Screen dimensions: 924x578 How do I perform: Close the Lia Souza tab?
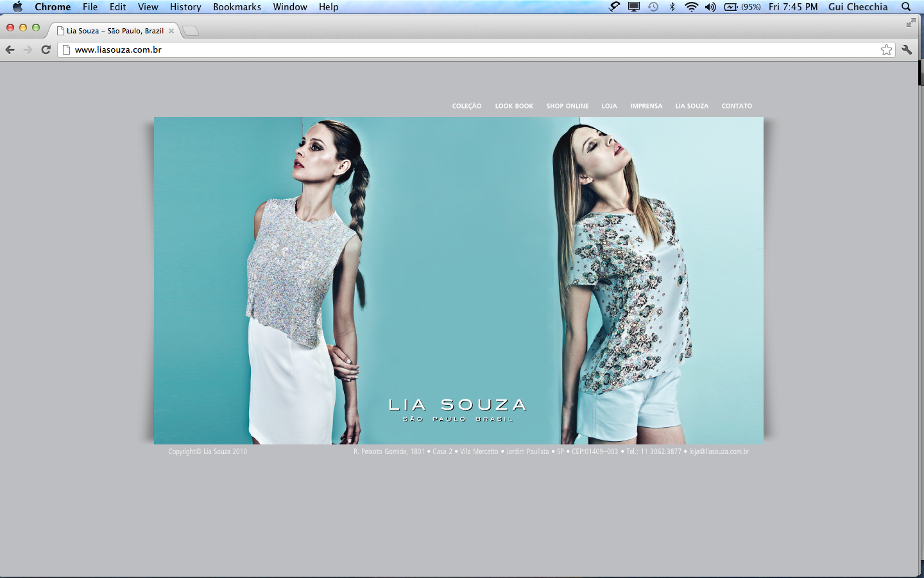[171, 31]
